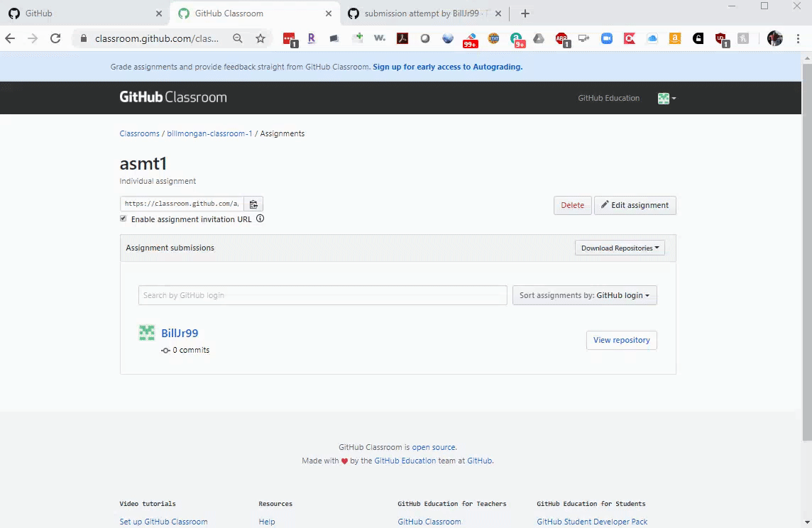The width and height of the screenshot is (812, 528).
Task: Open the user account dropdown in header
Action: 666,99
